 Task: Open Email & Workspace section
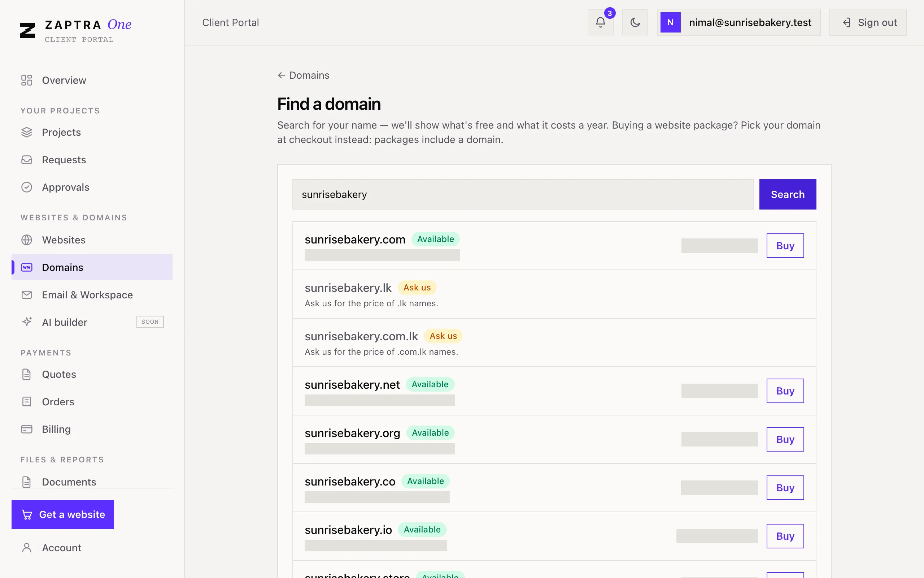coord(92,295)
